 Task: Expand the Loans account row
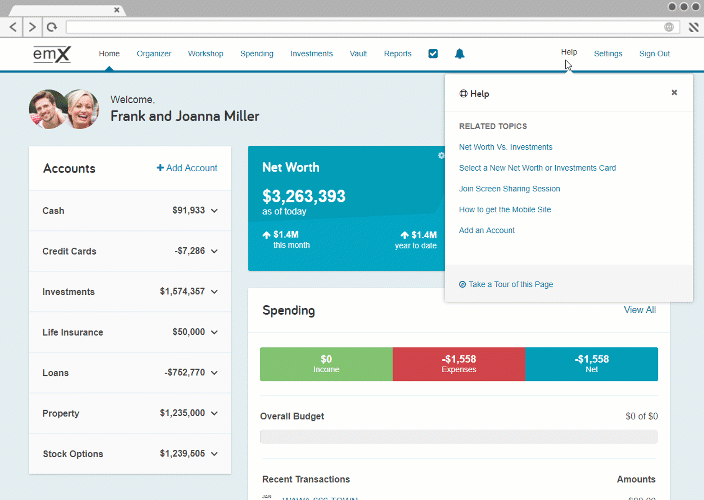tap(130, 373)
